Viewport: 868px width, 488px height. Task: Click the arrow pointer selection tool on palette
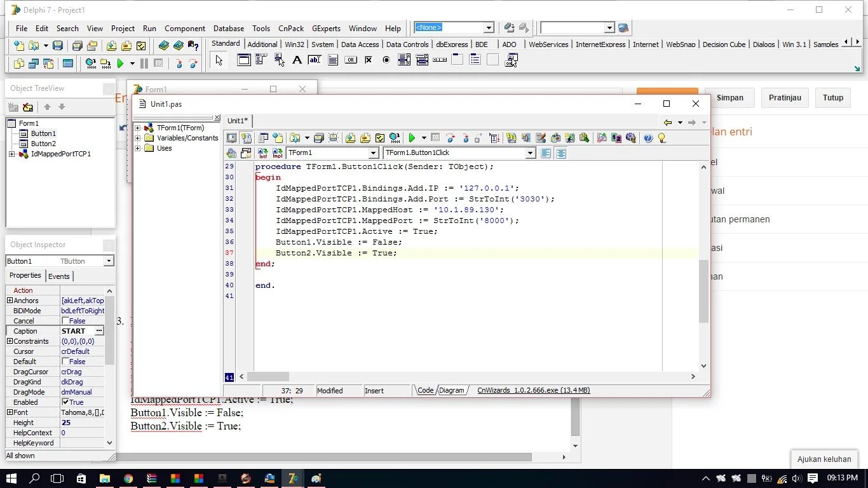coord(219,60)
